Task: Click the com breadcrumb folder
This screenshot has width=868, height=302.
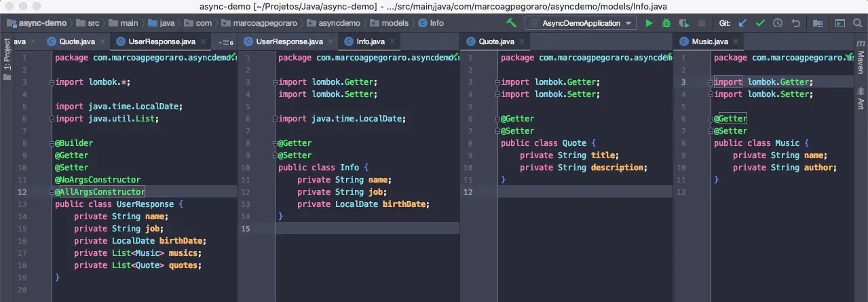Action: click(197, 23)
